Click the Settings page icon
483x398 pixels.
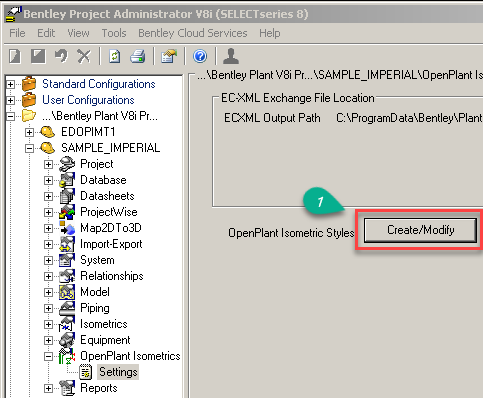click(x=86, y=372)
